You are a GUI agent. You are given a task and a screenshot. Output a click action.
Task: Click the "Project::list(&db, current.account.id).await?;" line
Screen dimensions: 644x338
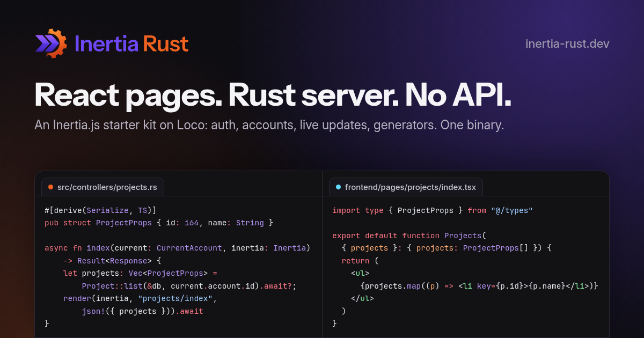tap(189, 286)
